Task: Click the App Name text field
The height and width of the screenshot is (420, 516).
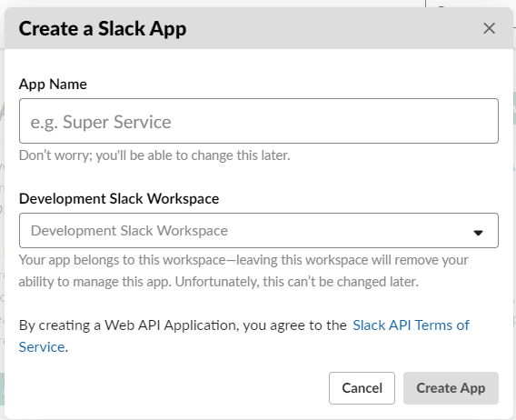Action: (x=259, y=121)
